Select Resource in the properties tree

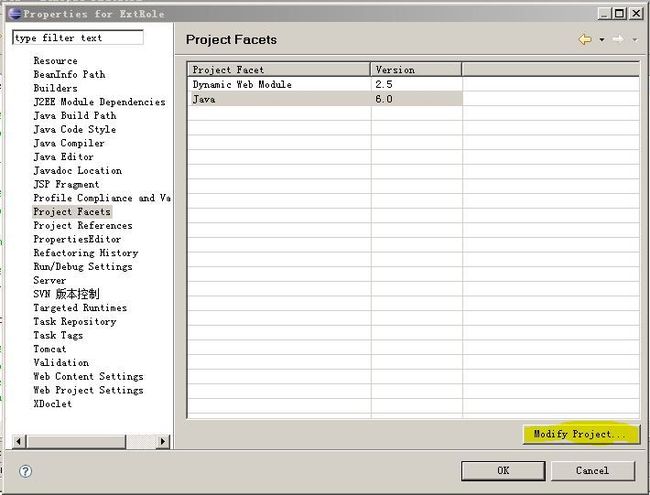click(55, 61)
